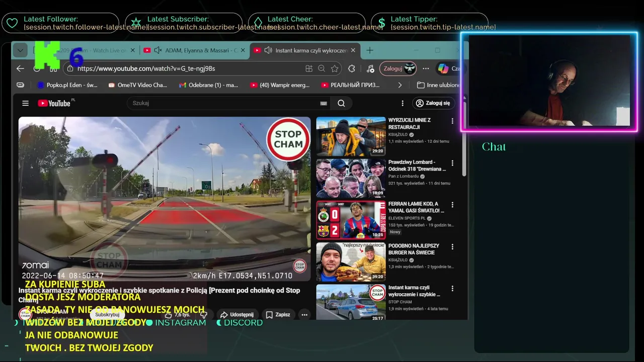
Task: Open more actions ellipsis under video
Action: 304,315
